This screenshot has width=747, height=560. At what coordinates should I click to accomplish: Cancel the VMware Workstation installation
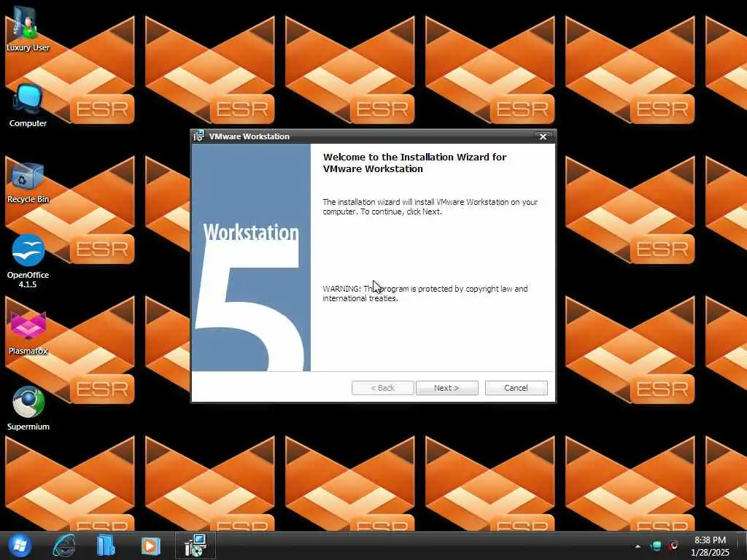coord(516,388)
